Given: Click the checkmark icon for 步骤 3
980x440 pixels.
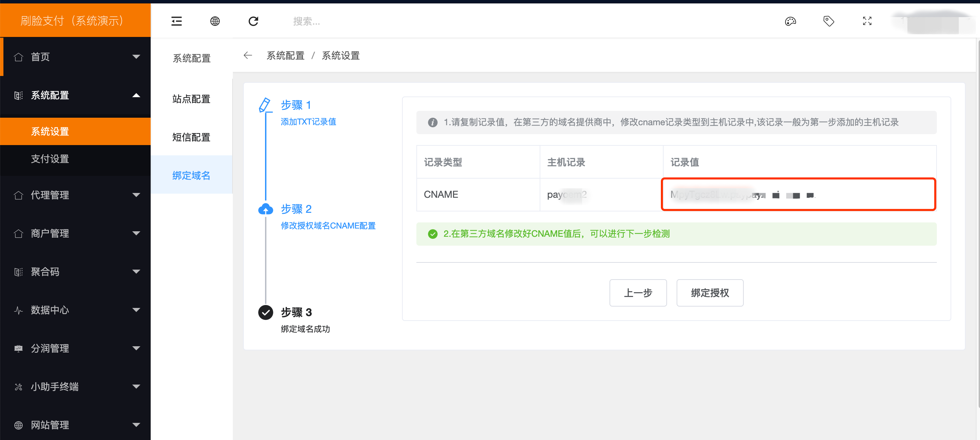Looking at the screenshot, I should point(265,312).
